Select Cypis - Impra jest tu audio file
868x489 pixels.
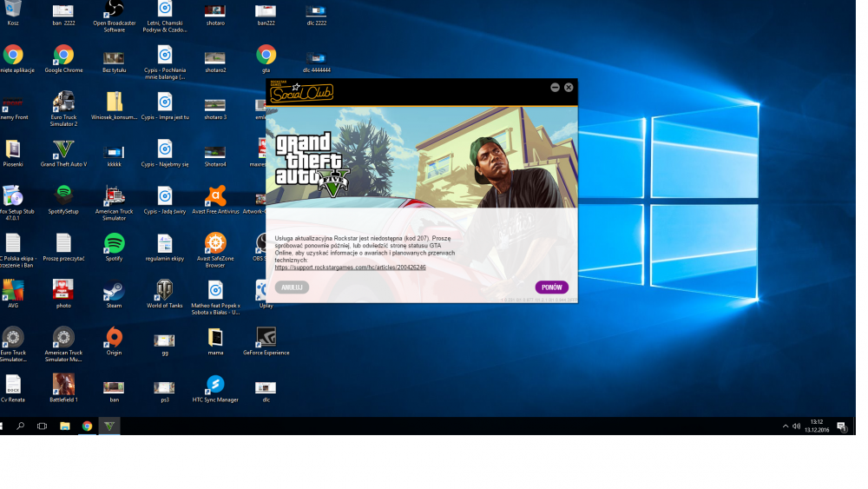point(164,106)
